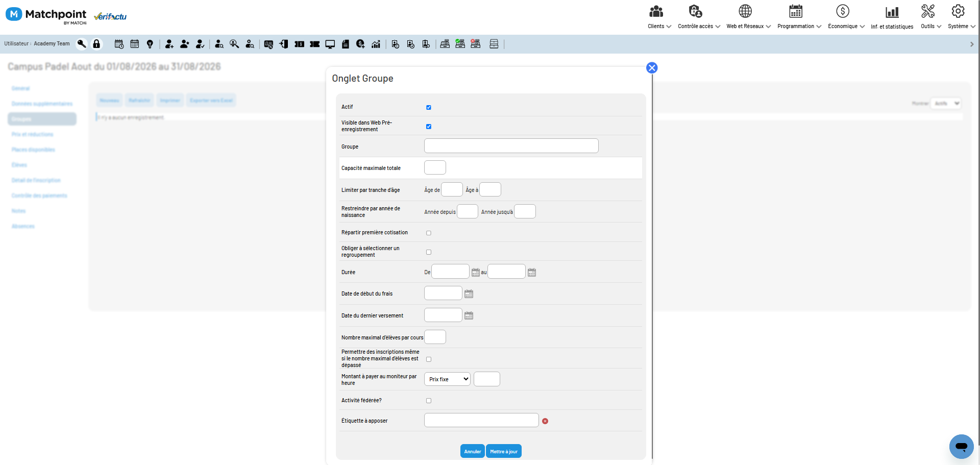Image resolution: width=980 pixels, height=465 pixels.
Task: Switch to Places disponibles tab in background
Action: click(33, 150)
